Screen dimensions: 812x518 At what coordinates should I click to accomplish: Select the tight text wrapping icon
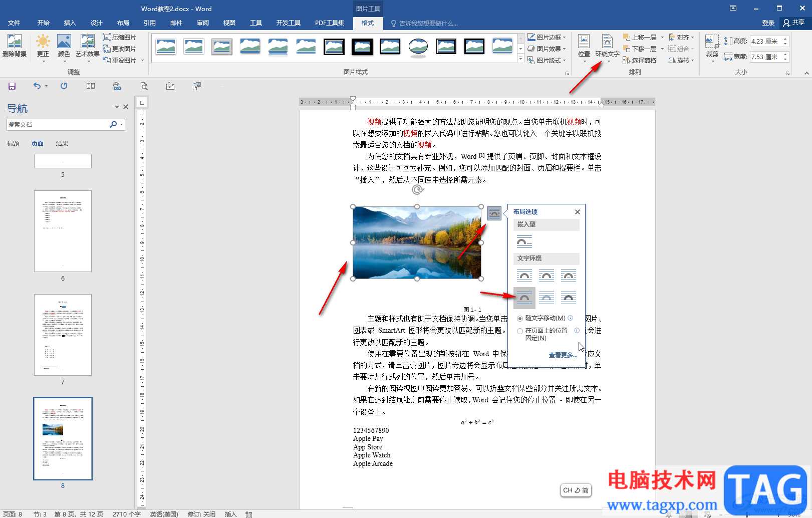click(547, 276)
